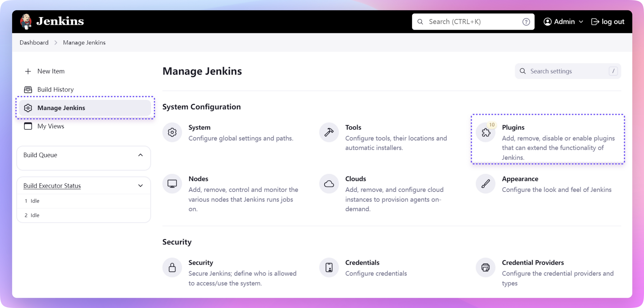The image size is (644, 308).
Task: Select Manage Jenkins in the sidebar
Action: click(85, 108)
